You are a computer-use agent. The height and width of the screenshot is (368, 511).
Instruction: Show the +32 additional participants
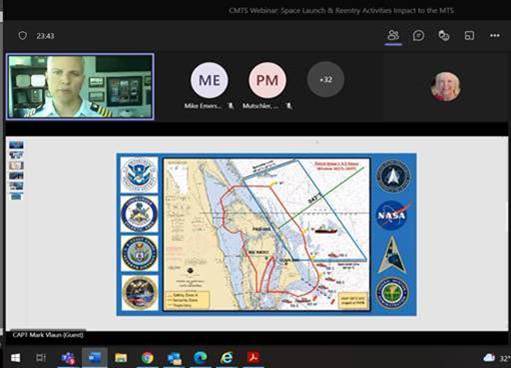pos(326,79)
